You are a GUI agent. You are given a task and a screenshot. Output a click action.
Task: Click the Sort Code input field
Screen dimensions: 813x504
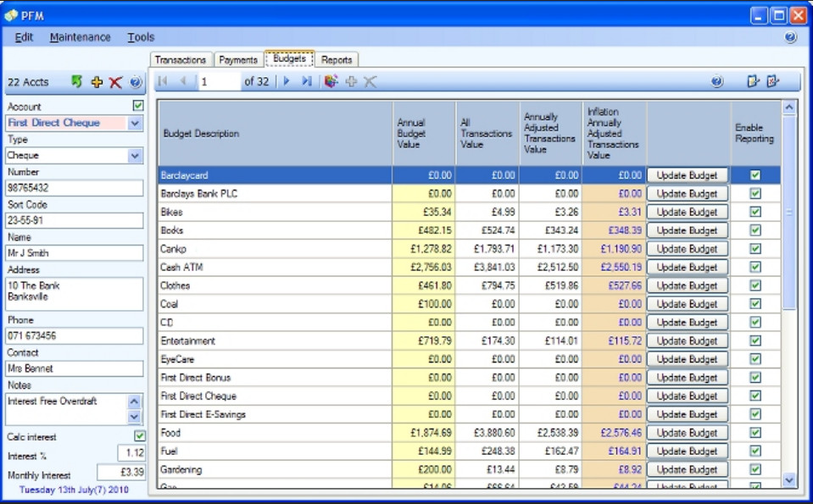75,220
